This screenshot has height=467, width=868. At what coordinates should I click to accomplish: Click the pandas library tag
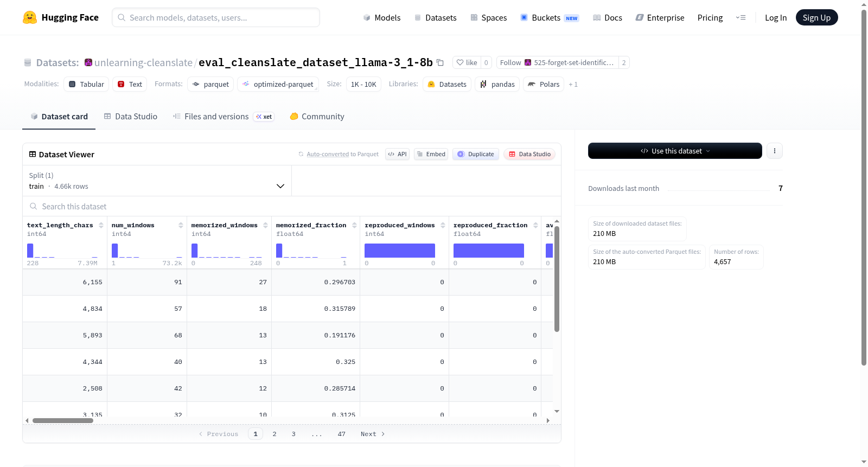497,84
